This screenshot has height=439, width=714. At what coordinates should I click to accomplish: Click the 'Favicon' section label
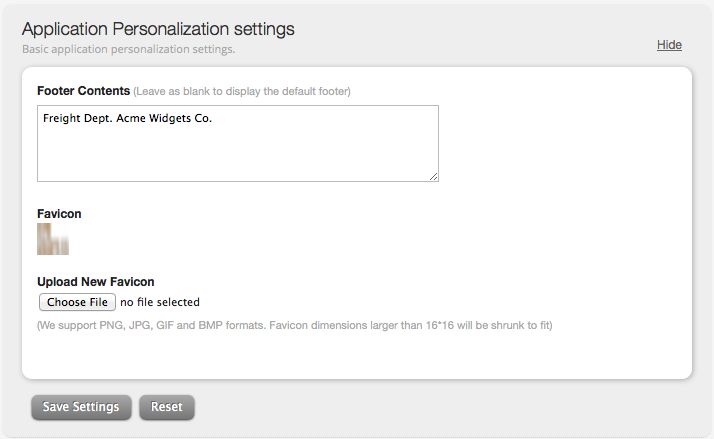pyautogui.click(x=59, y=214)
